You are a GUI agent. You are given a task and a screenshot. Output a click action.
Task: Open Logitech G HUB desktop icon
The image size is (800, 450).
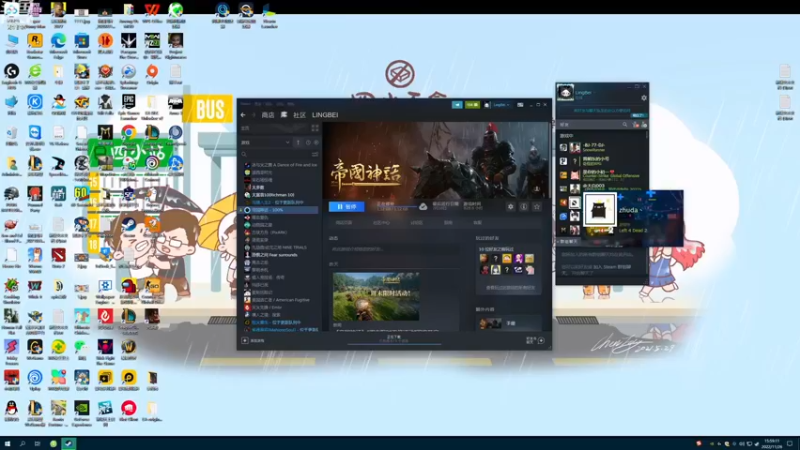point(11,76)
